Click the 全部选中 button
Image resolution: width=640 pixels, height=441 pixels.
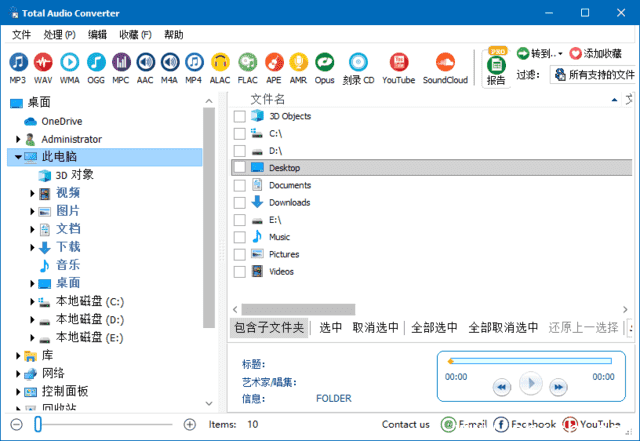[434, 327]
